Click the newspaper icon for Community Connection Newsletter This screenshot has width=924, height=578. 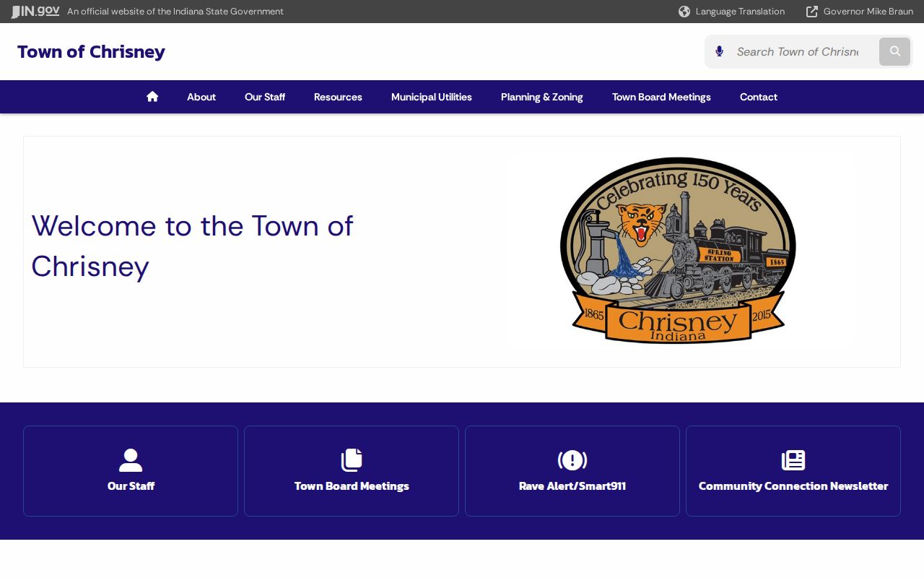(793, 460)
